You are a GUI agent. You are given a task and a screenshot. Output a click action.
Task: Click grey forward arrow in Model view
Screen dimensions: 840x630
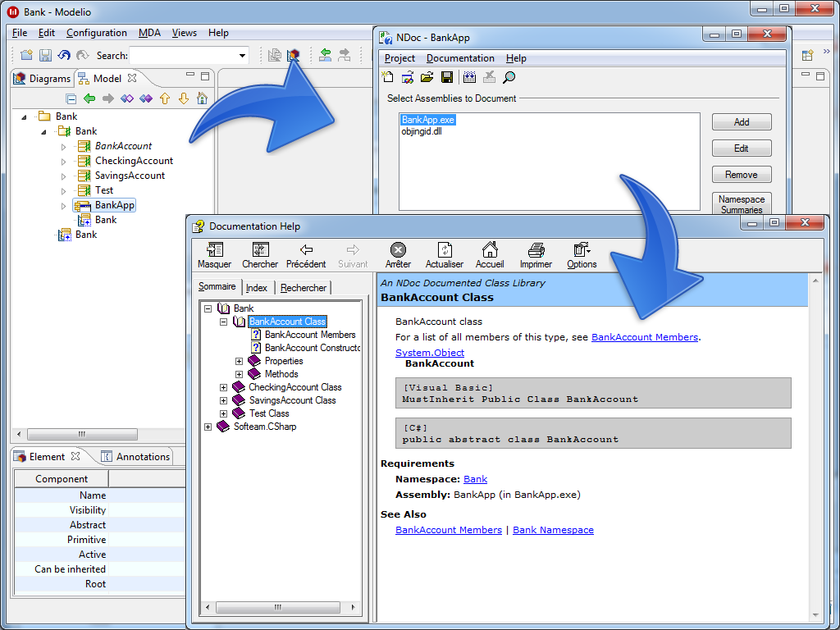coord(108,98)
